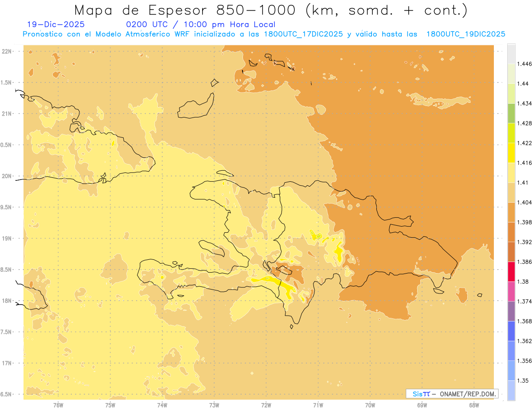Click the latitude label 21N
532x411 pixels.
coord(7,114)
